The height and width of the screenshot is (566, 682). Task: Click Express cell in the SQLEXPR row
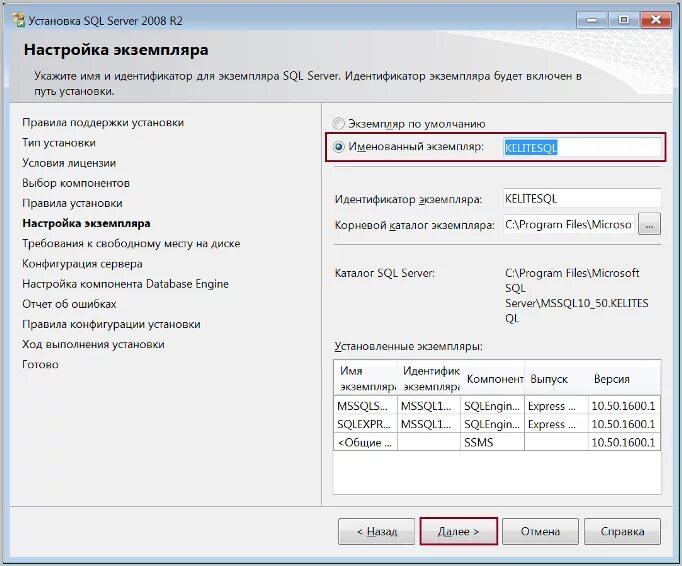coord(556,424)
